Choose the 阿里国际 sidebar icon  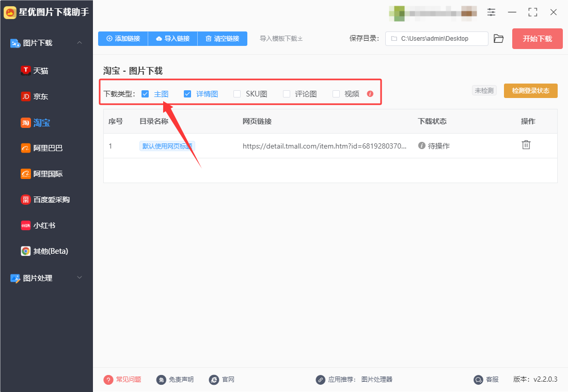click(x=25, y=174)
